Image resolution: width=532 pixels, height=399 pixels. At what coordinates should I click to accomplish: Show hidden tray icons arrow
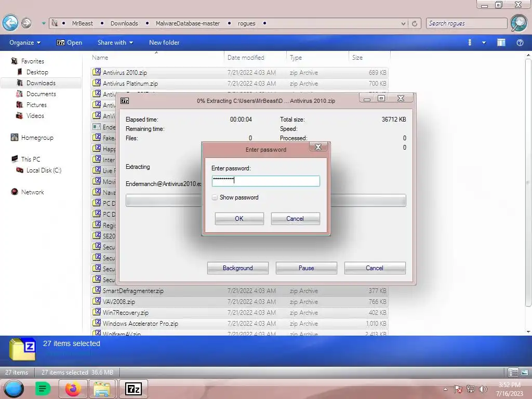click(445, 389)
